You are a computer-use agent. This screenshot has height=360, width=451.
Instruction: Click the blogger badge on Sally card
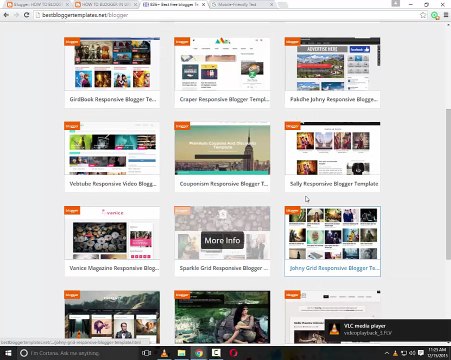pos(292,126)
